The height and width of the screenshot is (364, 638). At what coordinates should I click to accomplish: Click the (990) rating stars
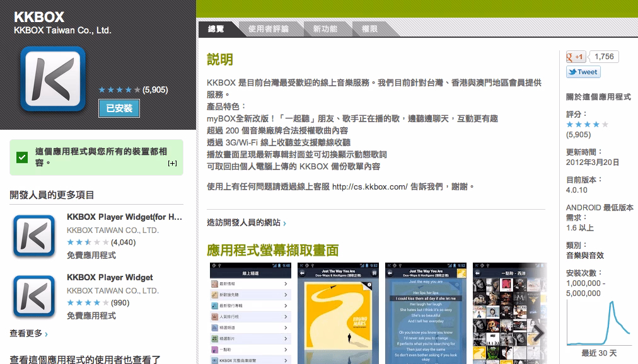(88, 303)
